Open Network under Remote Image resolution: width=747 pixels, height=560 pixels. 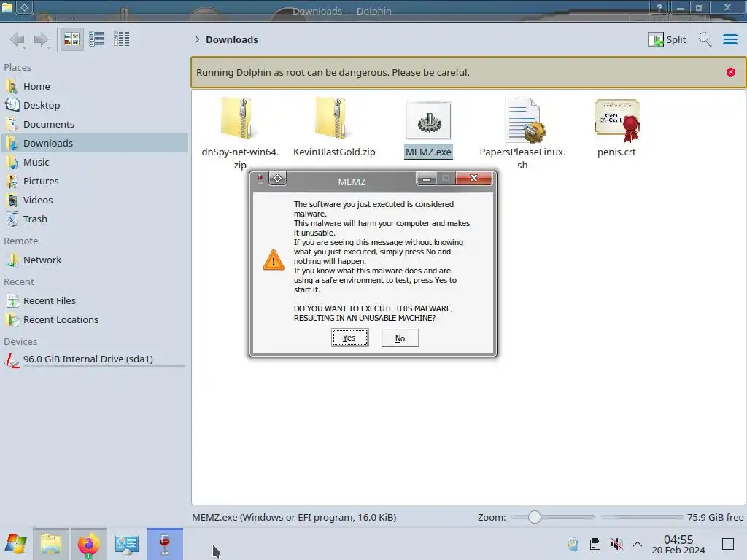94,260
